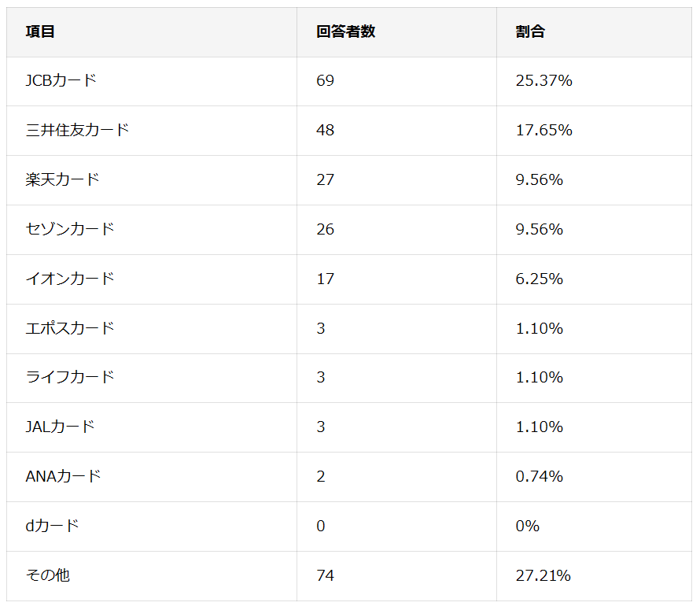Screen dimensions: 700x606
Task: Click the respondent count 74
Action: [325, 575]
